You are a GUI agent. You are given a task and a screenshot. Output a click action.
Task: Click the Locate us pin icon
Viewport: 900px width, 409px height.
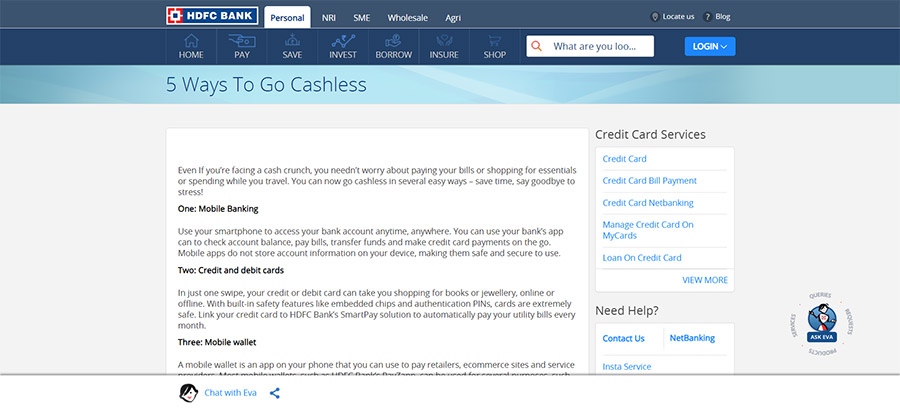[654, 17]
